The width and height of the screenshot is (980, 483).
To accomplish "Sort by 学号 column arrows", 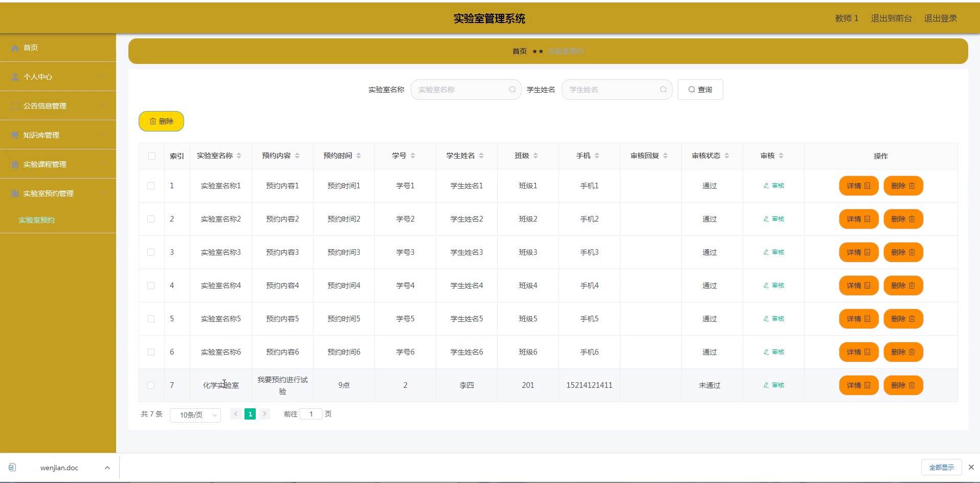I will point(413,156).
